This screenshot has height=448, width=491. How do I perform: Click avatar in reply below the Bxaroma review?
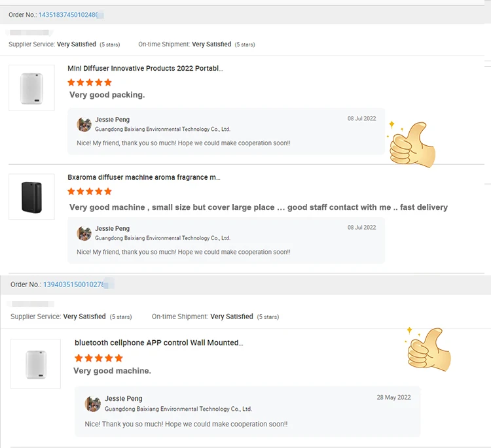point(84,233)
